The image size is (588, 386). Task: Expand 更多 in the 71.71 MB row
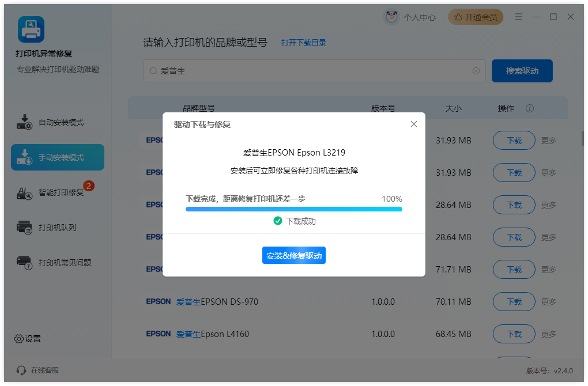(549, 270)
